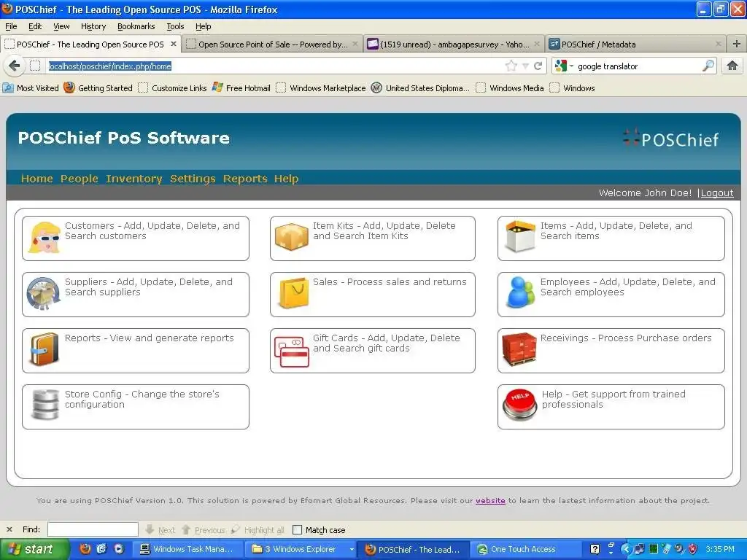Launch Firefox from the quick launch bar
747x560 pixels.
(x=85, y=548)
